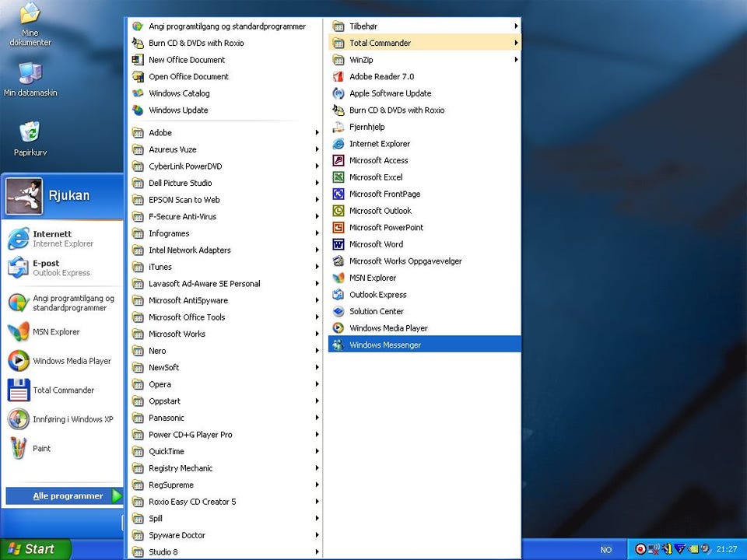Click the Paint icon in Start menu
Screen dimensions: 747x560
click(19, 448)
